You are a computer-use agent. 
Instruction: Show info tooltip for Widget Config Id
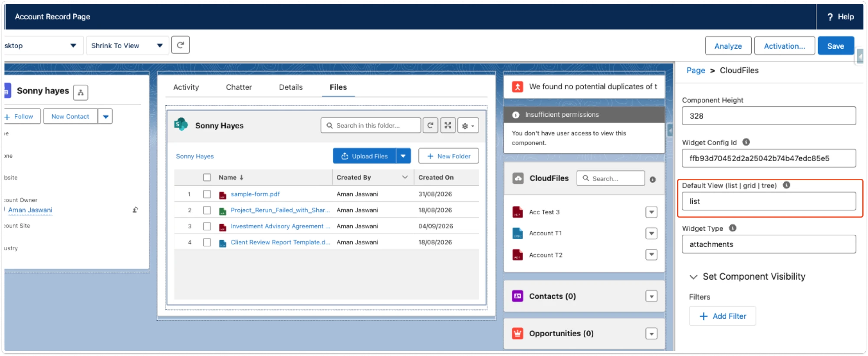pos(746,142)
